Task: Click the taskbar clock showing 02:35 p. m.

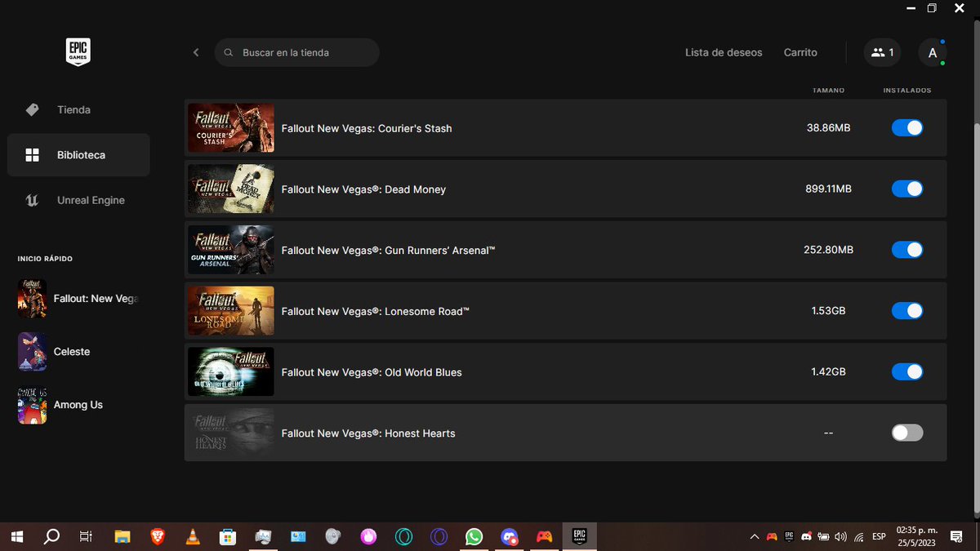Action: tap(916, 536)
